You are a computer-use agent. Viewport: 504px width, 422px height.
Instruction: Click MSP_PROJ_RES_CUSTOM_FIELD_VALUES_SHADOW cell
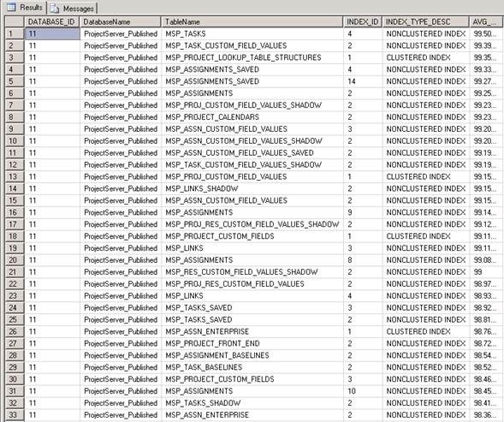[x=252, y=224]
